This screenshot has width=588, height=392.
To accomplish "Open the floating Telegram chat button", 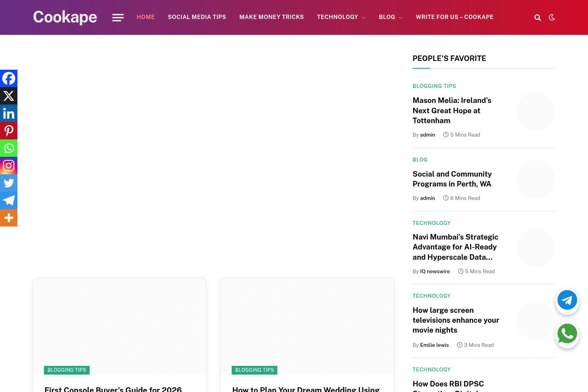I will point(567,301).
